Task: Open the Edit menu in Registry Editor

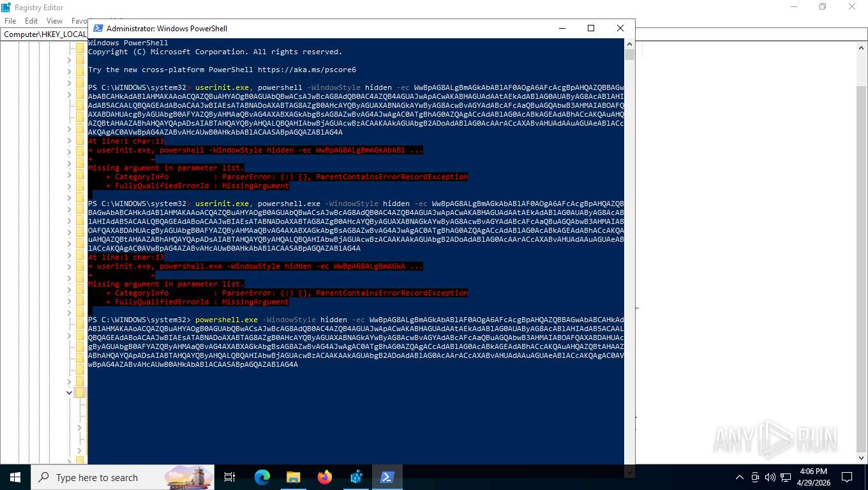Action: (x=31, y=21)
